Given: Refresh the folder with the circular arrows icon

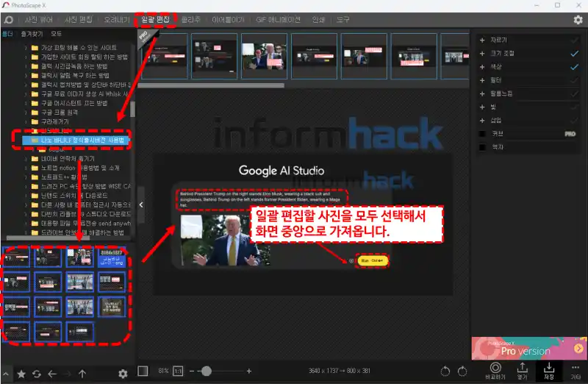Looking at the screenshot, I should pyautogui.click(x=37, y=374).
